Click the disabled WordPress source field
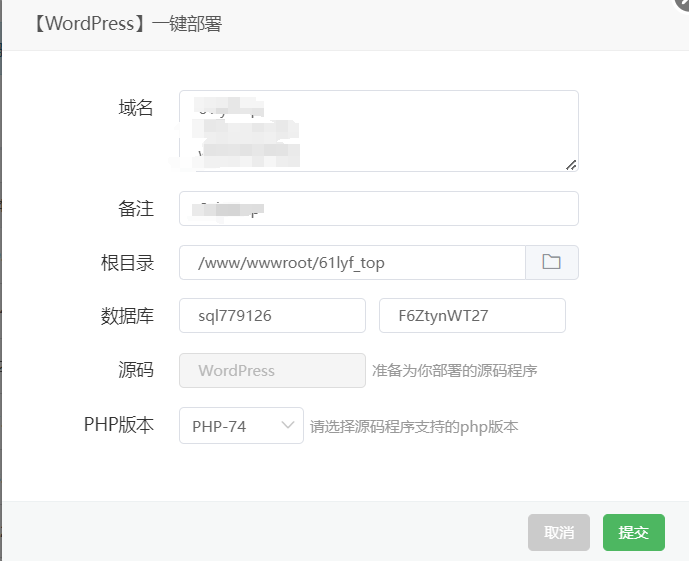Screen dimensions: 689x561 coord(272,370)
